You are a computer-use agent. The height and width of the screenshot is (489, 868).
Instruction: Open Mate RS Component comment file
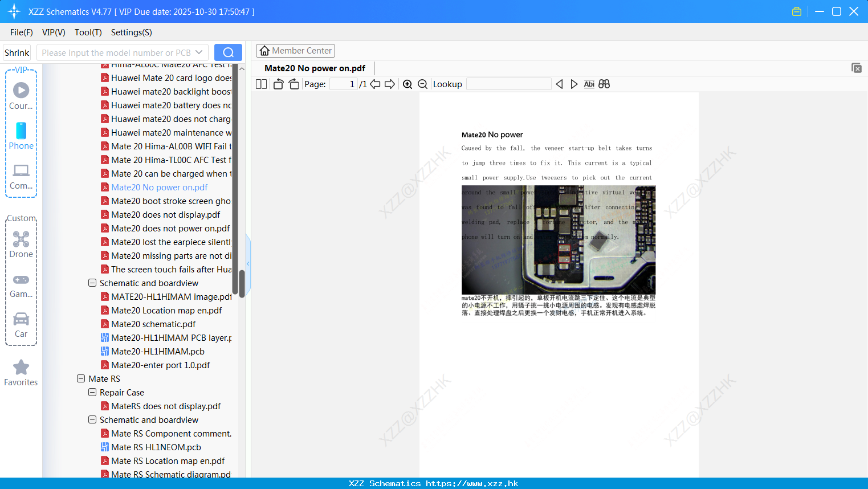pyautogui.click(x=166, y=434)
